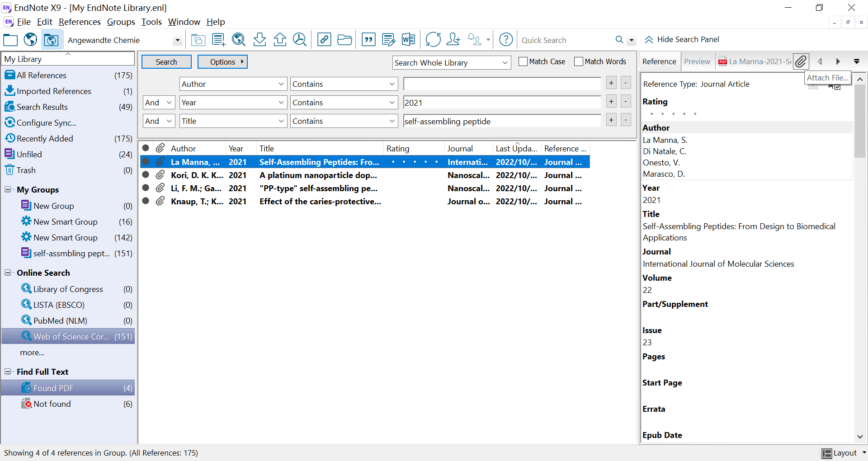
Task: Click the Web of Science online search icon
Action: pos(27,336)
